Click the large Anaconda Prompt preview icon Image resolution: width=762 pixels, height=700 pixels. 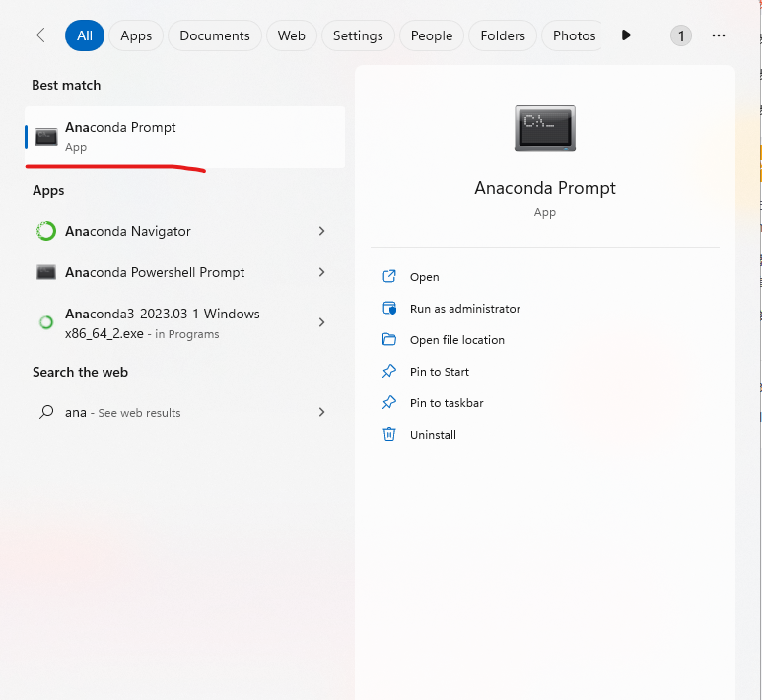tap(545, 128)
